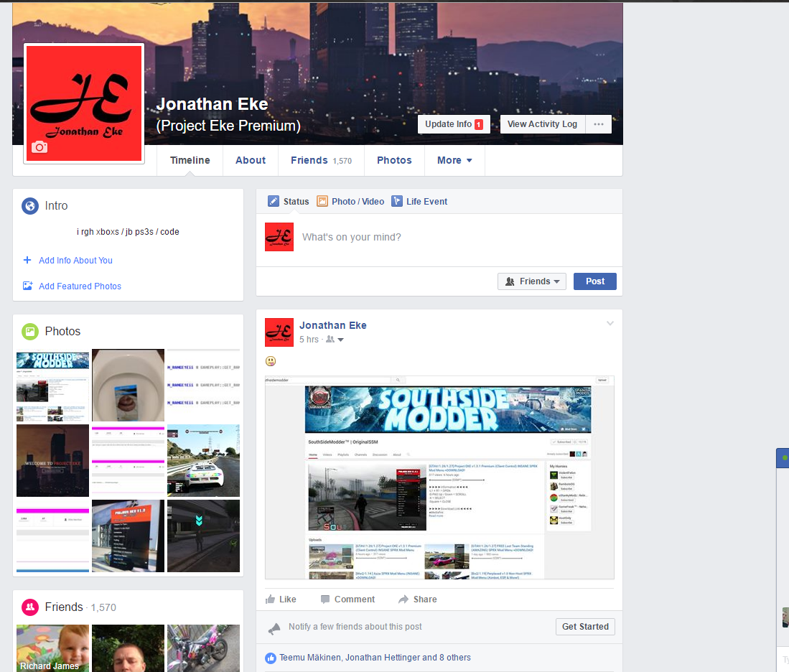Click the blue like reaction icon beside Teemu Mäkinen
The image size is (789, 672).
pyautogui.click(x=271, y=658)
